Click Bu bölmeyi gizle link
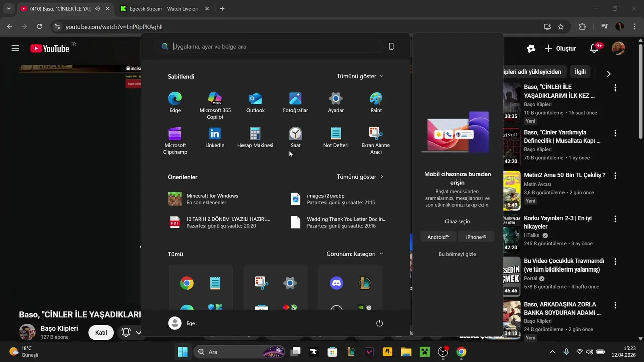The width and height of the screenshot is (644, 362). [x=457, y=254]
